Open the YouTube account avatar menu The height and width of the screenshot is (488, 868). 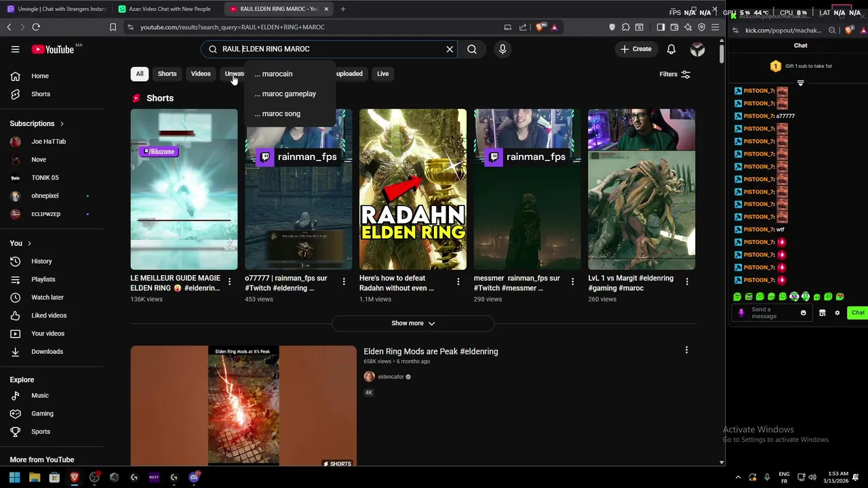(x=697, y=49)
